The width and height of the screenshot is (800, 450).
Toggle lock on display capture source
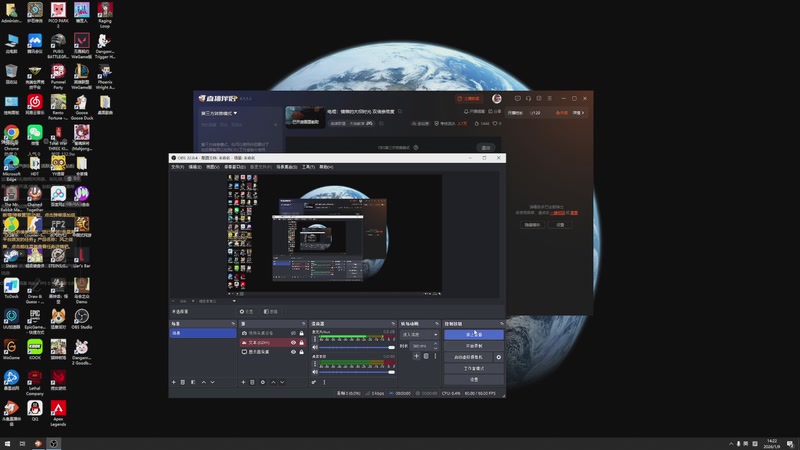point(302,352)
